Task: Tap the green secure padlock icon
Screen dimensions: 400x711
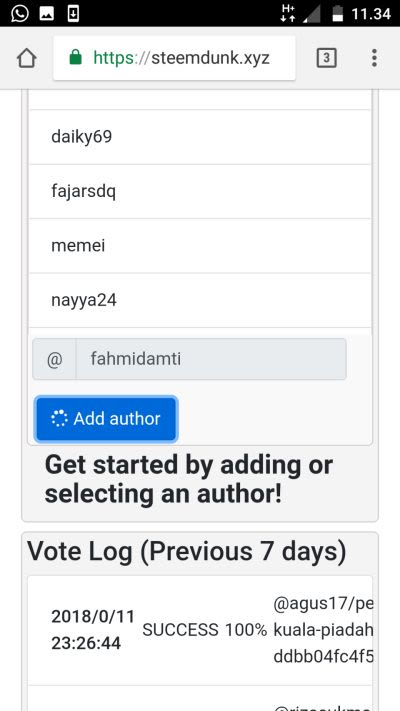Action: 76,58
